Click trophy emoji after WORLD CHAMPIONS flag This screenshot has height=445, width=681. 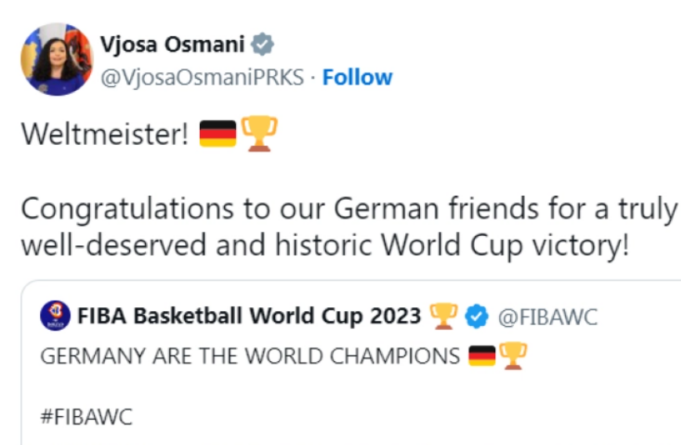[x=513, y=355]
